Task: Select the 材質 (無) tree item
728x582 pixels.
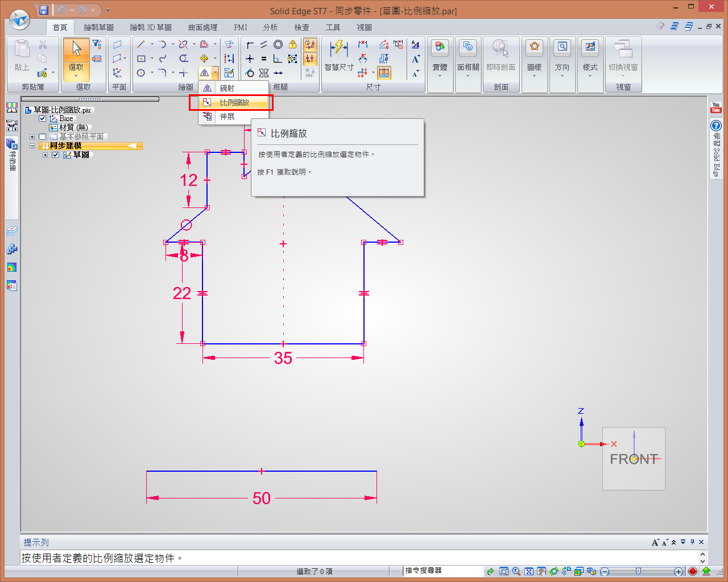Action: [x=69, y=128]
